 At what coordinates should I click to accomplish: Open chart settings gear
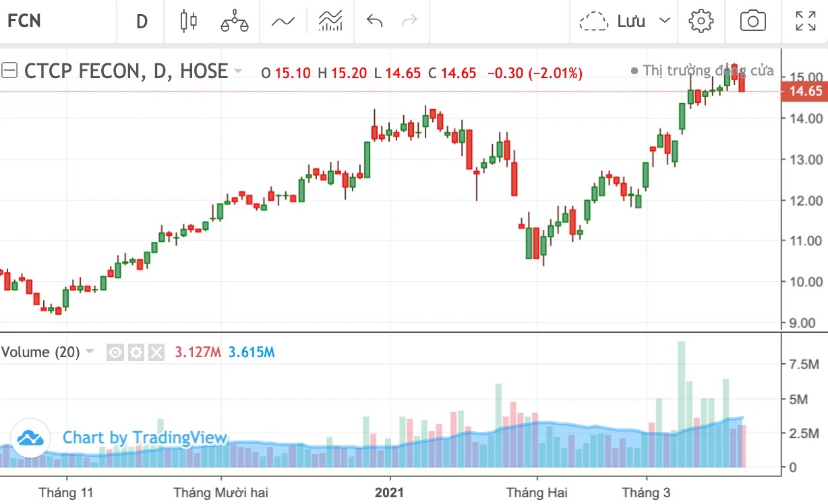[701, 21]
